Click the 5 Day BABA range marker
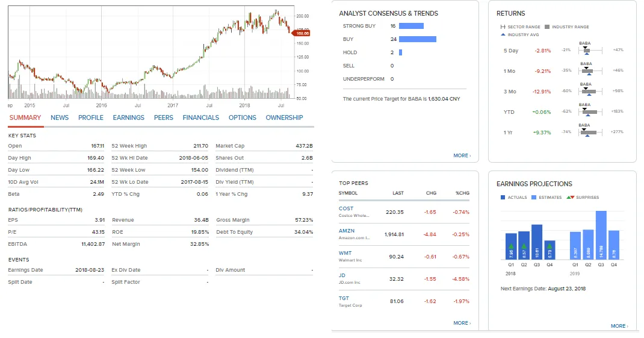644x338 pixels. (585, 48)
